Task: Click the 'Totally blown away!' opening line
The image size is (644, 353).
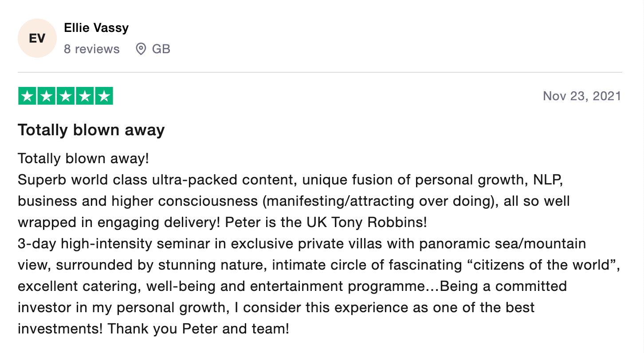Action: (83, 159)
